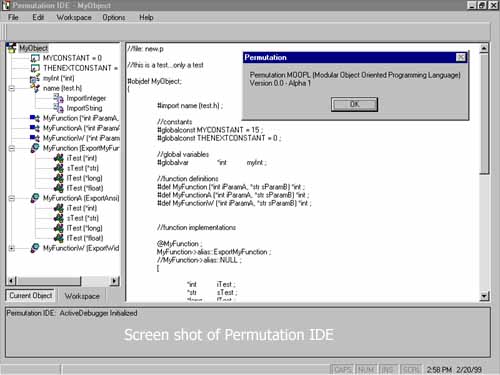Select the ImportString tree row
This screenshot has height=375, width=500.
84,108
